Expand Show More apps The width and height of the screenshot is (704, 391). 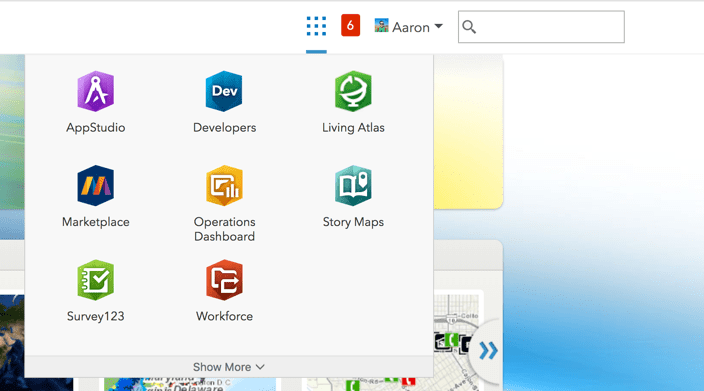point(229,367)
